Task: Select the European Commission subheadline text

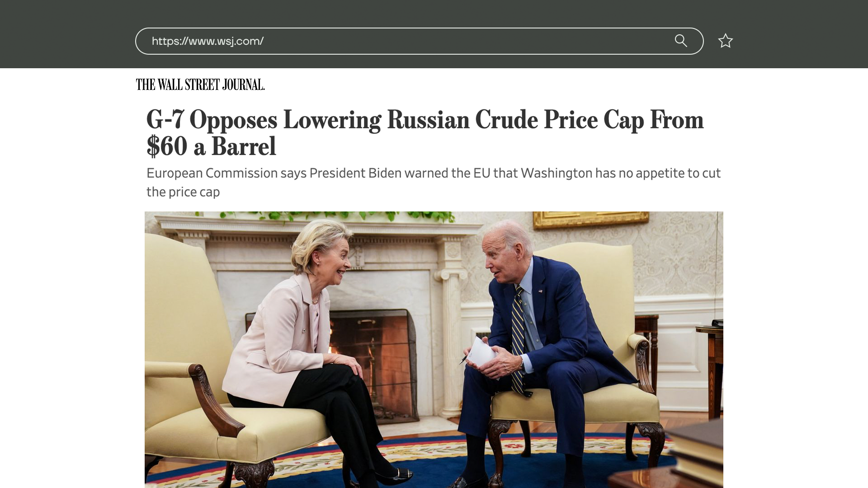Action: coord(433,182)
